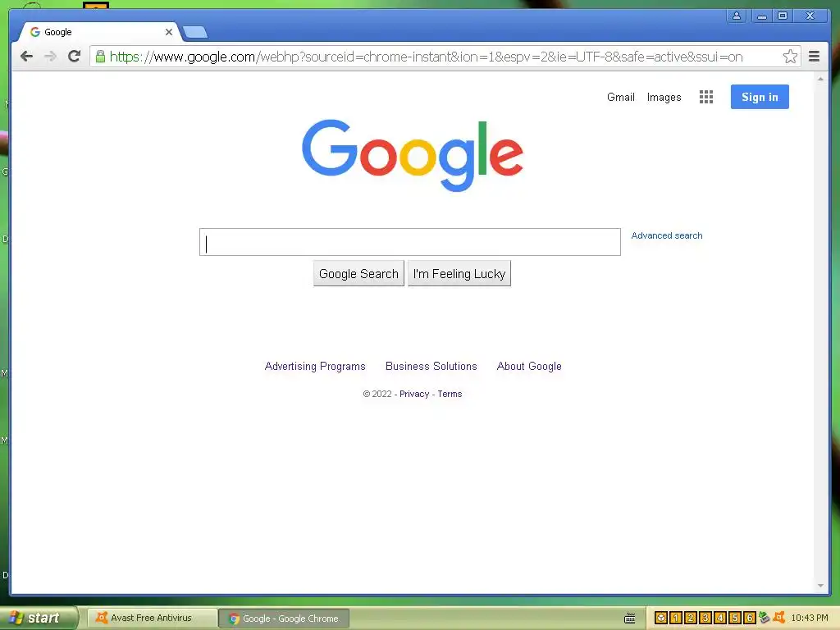Open Business Solutions link

(x=431, y=367)
